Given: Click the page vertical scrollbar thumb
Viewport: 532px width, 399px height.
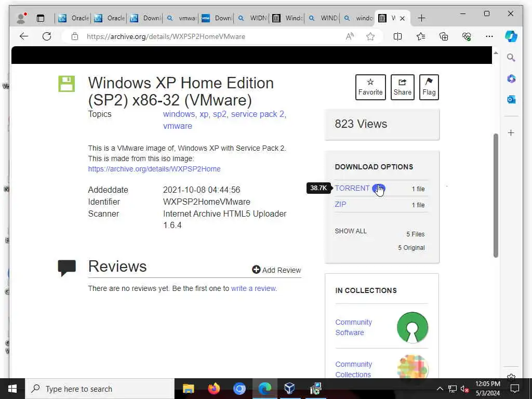Looking at the screenshot, I should (x=496, y=195).
